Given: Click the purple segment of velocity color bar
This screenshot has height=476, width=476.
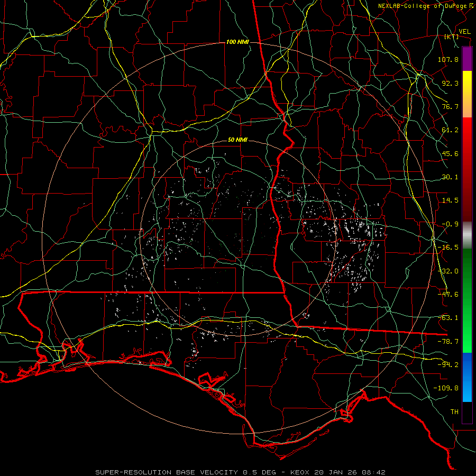Looking at the screenshot, I should tap(467, 59).
